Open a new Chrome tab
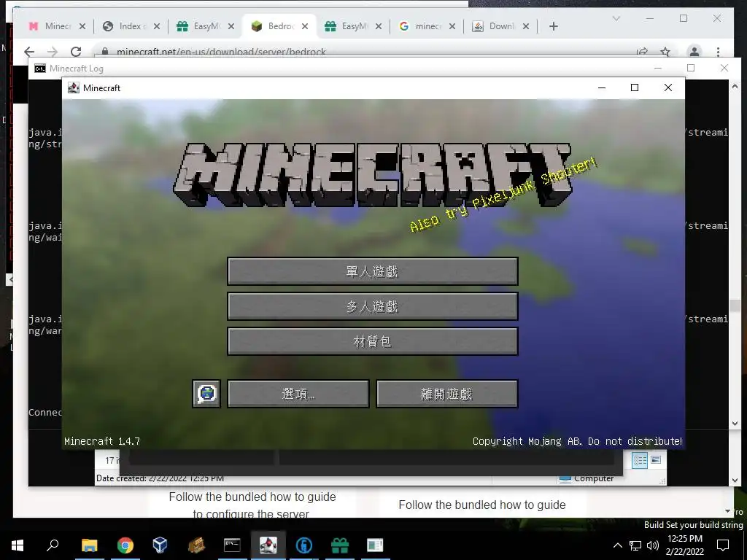 point(553,26)
